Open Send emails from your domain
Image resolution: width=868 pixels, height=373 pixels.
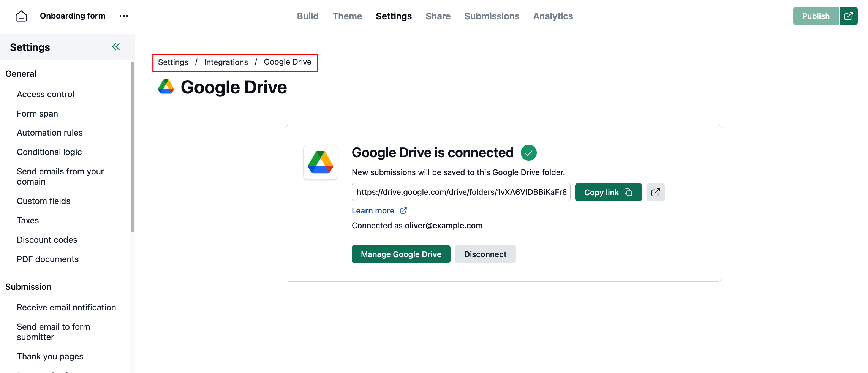(60, 177)
